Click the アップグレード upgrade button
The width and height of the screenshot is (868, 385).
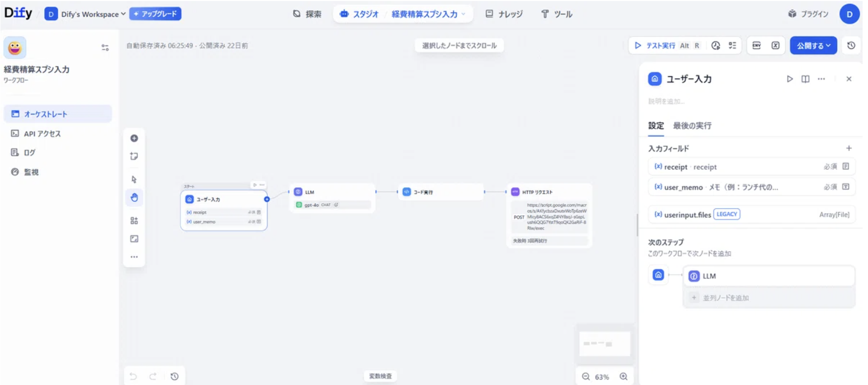[155, 14]
